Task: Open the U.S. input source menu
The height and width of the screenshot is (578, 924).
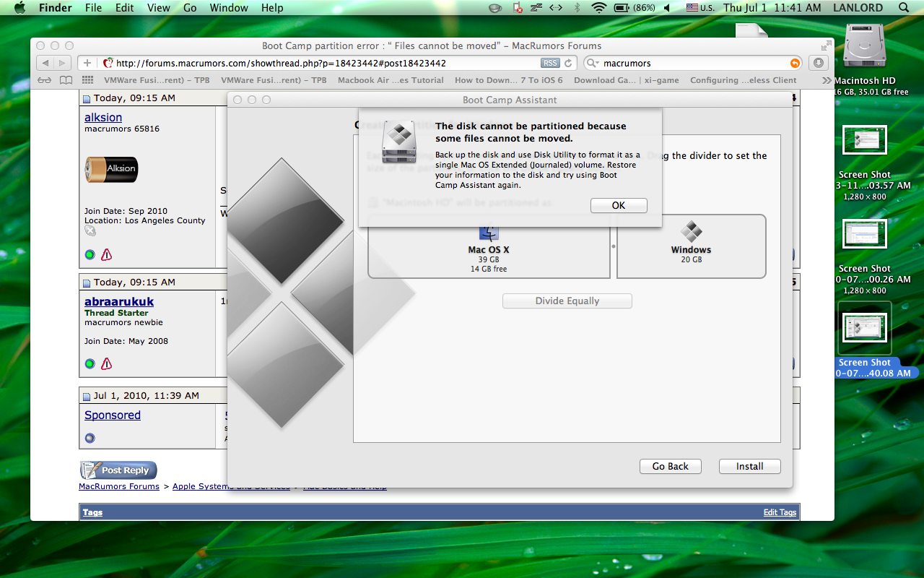Action: tap(699, 8)
